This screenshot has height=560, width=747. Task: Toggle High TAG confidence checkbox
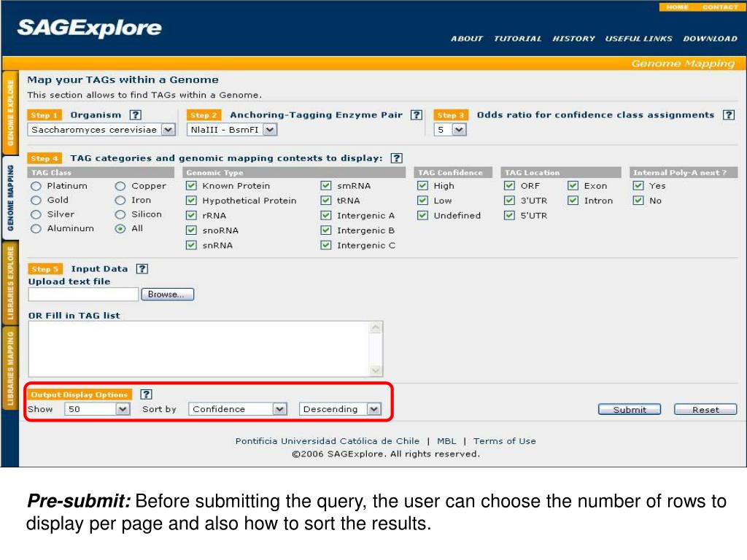(x=422, y=186)
